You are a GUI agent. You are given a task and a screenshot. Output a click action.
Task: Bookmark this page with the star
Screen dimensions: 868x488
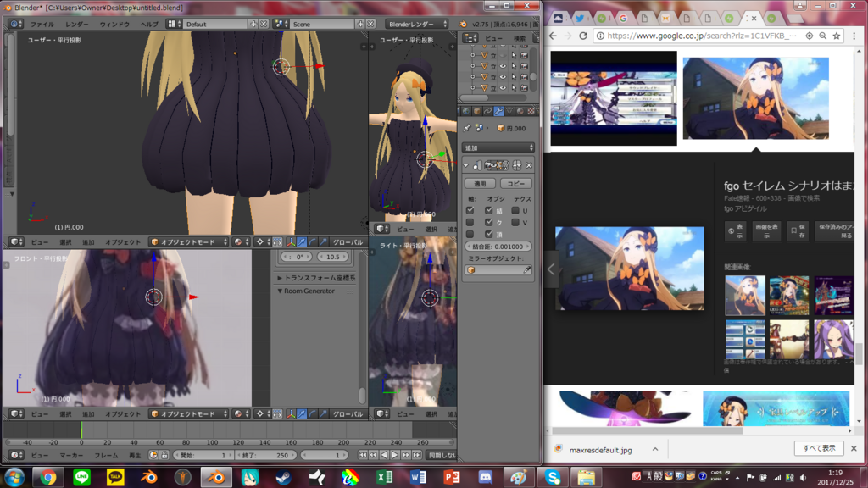tap(837, 36)
